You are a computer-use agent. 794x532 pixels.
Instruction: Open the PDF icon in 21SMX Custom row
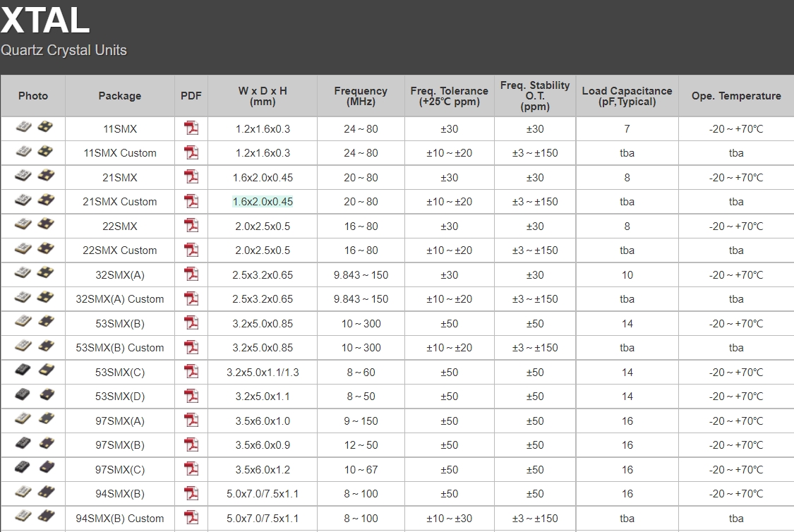coord(191,202)
